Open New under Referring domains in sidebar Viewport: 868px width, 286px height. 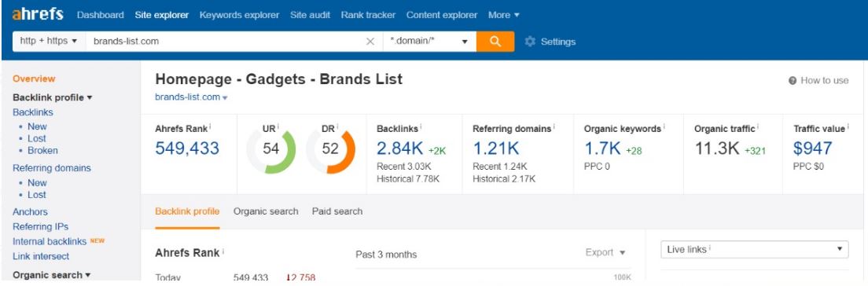pyautogui.click(x=37, y=182)
